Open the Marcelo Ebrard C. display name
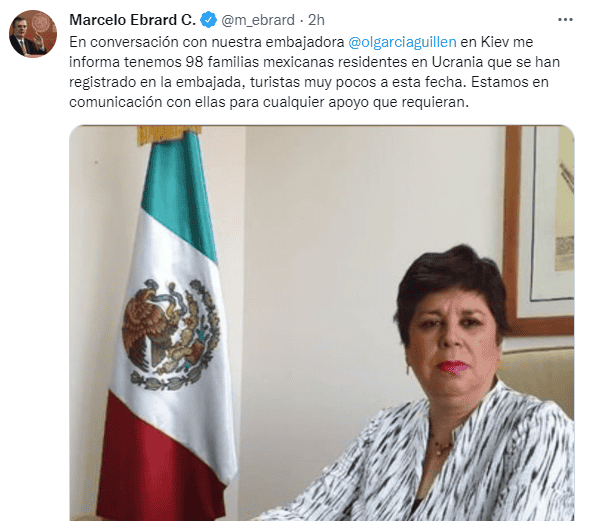Image resolution: width=589 pixels, height=521 pixels. (133, 20)
